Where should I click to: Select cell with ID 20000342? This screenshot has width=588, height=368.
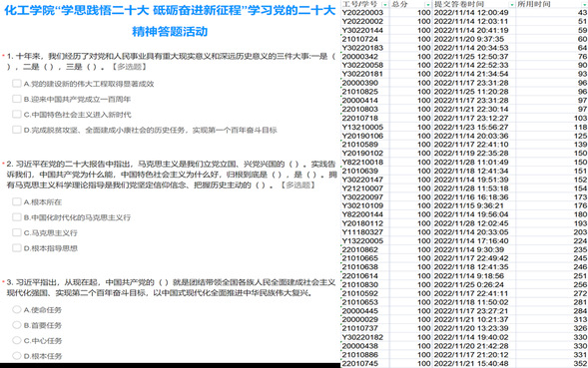click(x=364, y=56)
